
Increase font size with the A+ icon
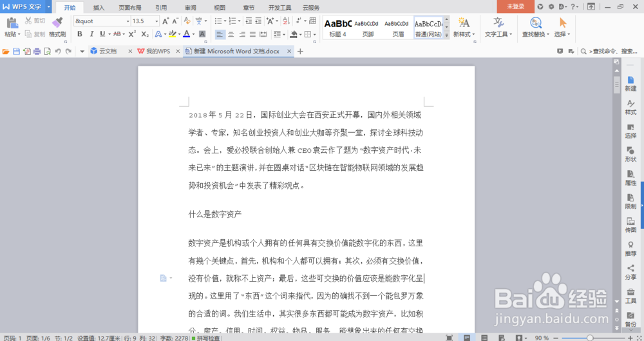(x=166, y=21)
